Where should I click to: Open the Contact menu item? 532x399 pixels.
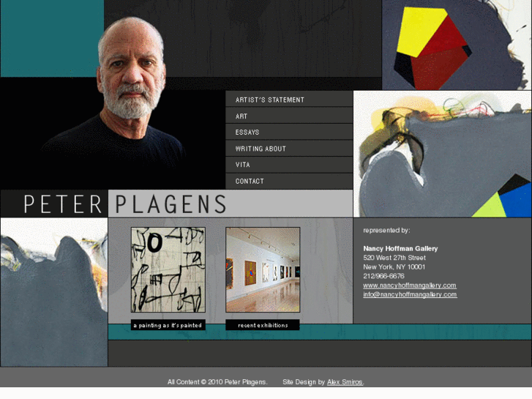(x=289, y=181)
